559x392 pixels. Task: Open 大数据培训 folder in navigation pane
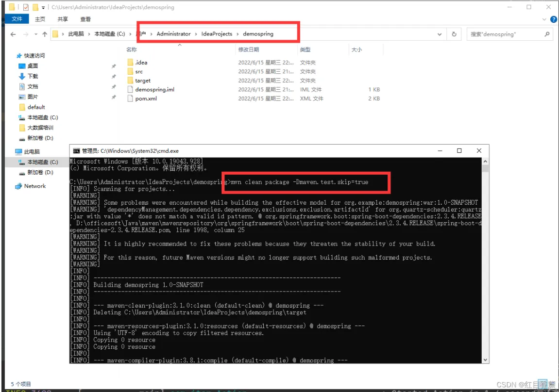pos(40,128)
